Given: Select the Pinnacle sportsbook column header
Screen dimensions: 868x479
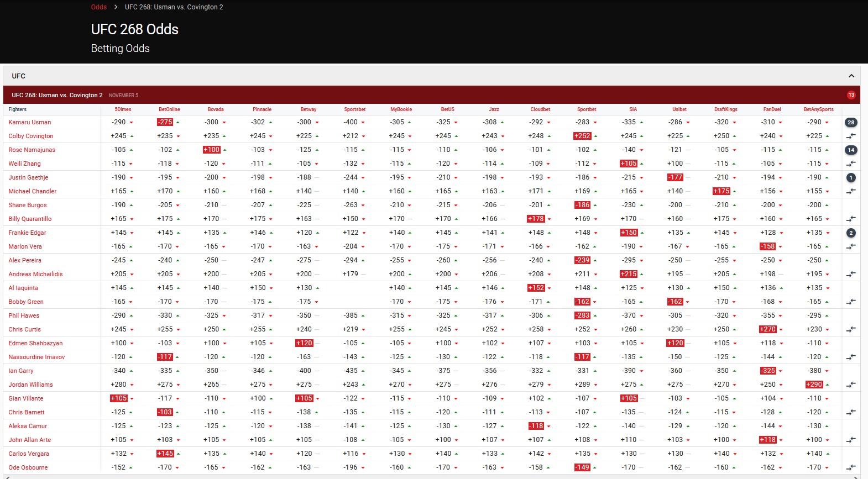Looking at the screenshot, I should point(262,109).
